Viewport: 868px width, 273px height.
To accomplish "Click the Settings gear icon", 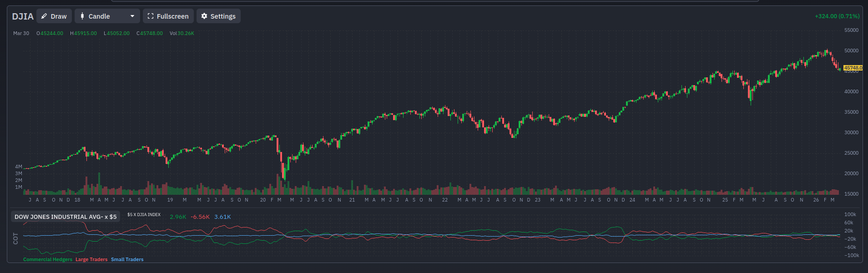I will 204,16.
